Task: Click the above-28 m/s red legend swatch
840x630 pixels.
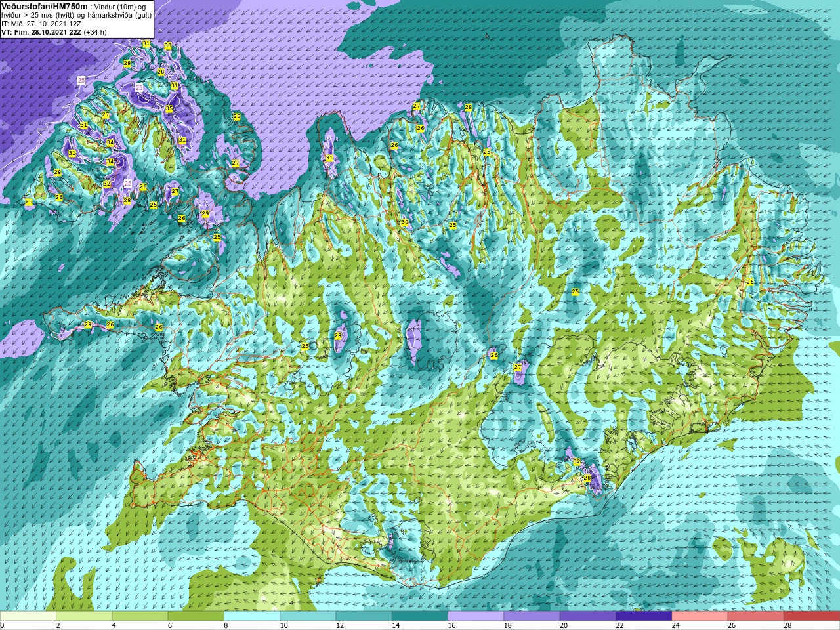Action: pos(812,616)
